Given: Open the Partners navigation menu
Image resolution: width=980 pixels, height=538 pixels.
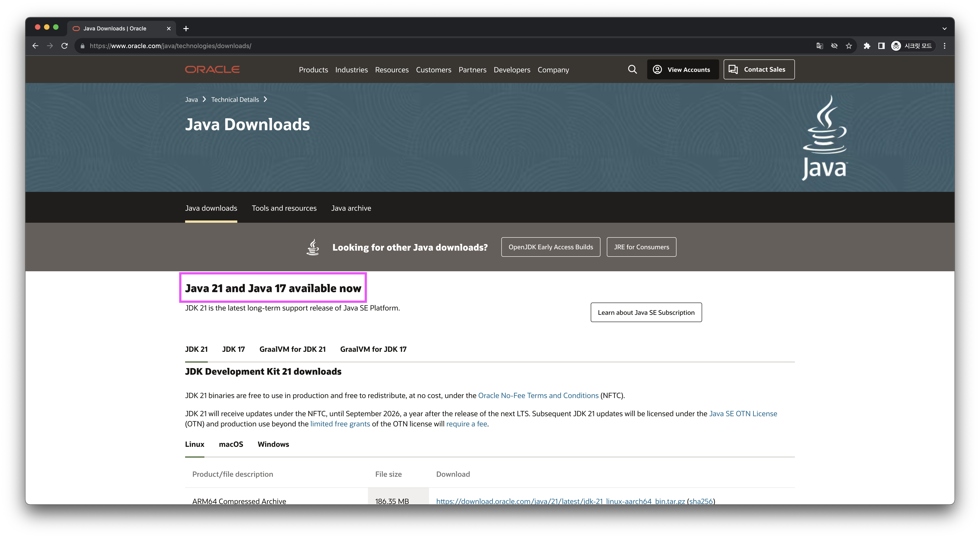Looking at the screenshot, I should [x=472, y=70].
